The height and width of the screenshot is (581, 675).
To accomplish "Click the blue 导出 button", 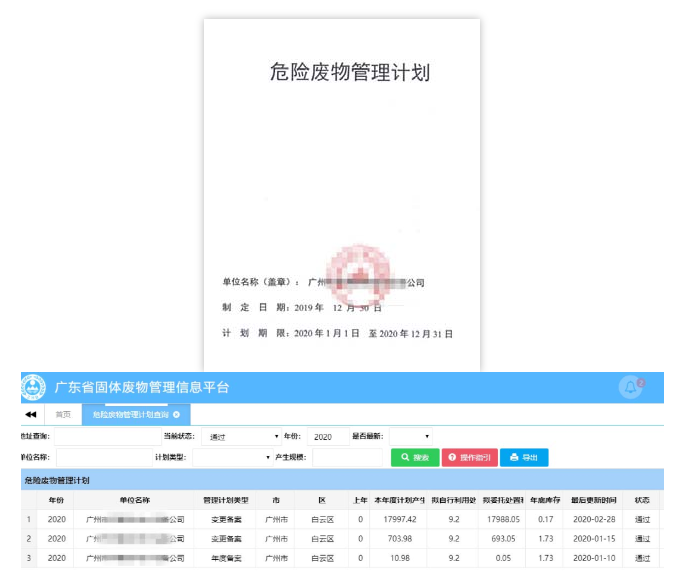I will click(x=524, y=457).
